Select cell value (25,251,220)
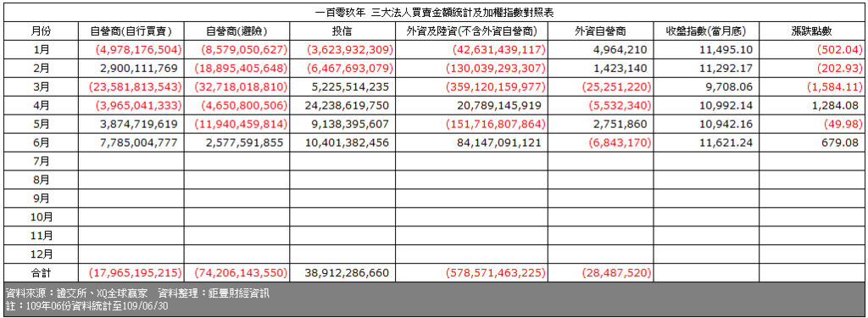Screen dimensions: 868x318 pyautogui.click(x=617, y=87)
